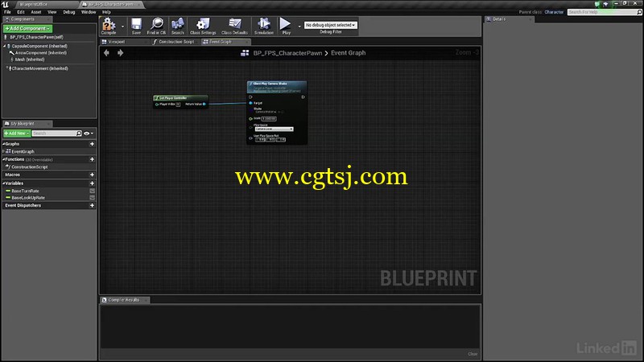Switch to the Construction Script tab

pos(176,42)
